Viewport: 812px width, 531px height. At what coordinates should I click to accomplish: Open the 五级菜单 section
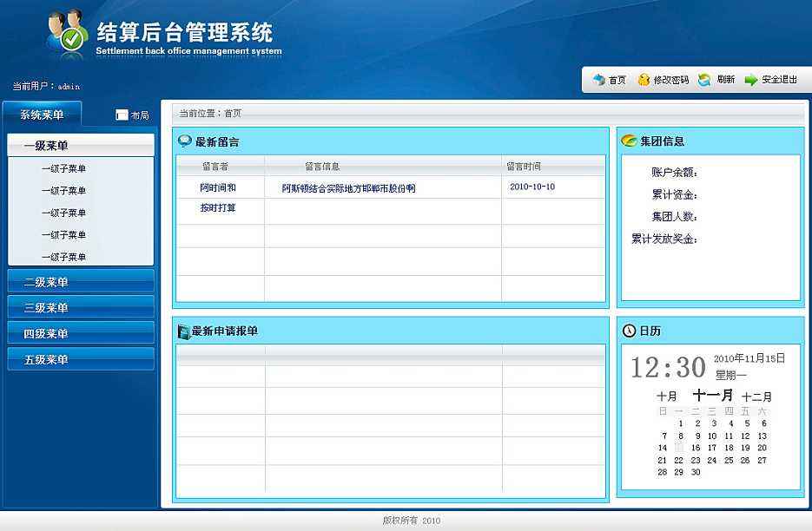pos(80,359)
